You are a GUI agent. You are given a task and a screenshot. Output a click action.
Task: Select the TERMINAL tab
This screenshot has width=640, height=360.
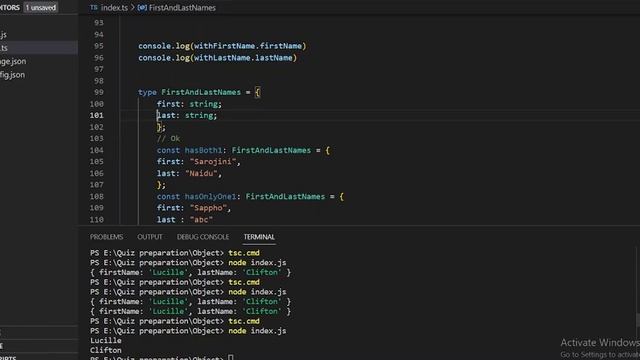pos(259,237)
